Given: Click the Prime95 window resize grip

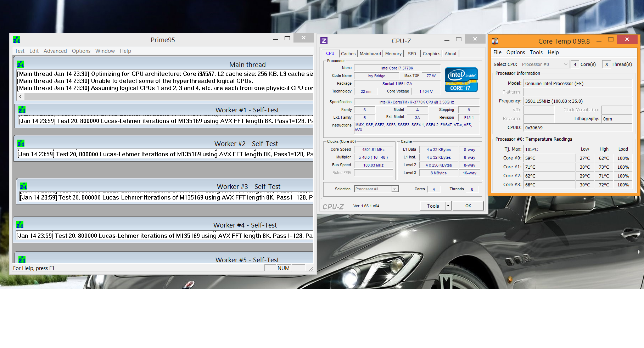Looking at the screenshot, I should pos(311,269).
